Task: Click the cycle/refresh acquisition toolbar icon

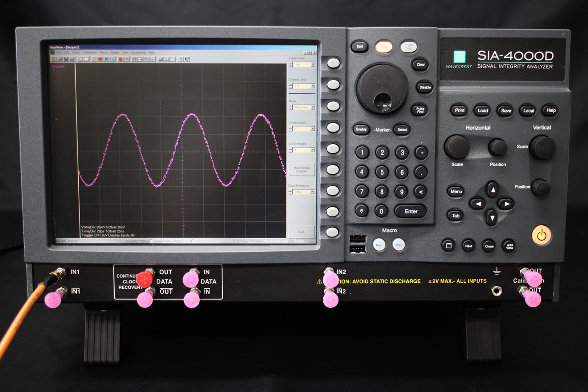Action: (x=94, y=59)
